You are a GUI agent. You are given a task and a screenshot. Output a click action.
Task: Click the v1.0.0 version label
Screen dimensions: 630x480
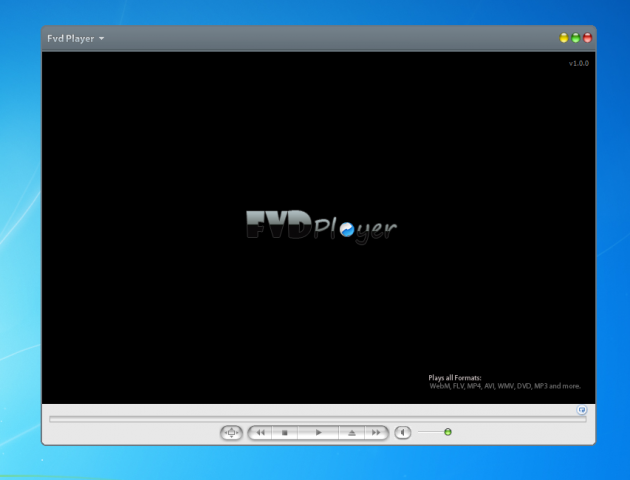[x=579, y=63]
